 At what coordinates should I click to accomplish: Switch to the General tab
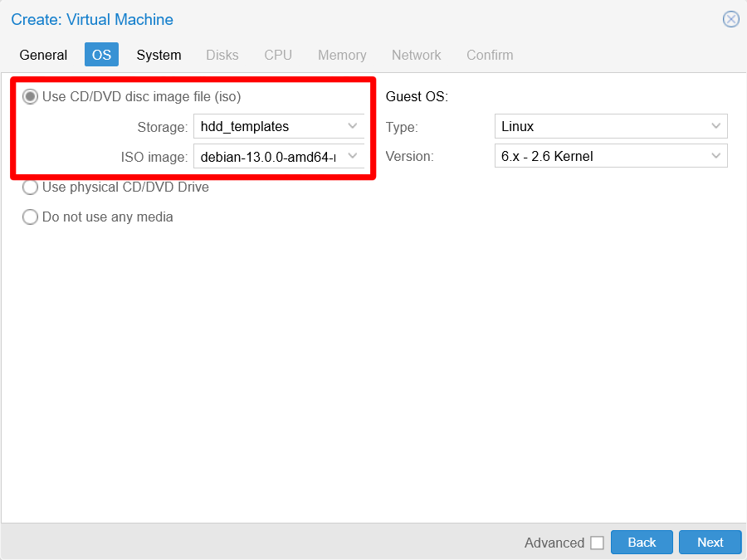[43, 55]
